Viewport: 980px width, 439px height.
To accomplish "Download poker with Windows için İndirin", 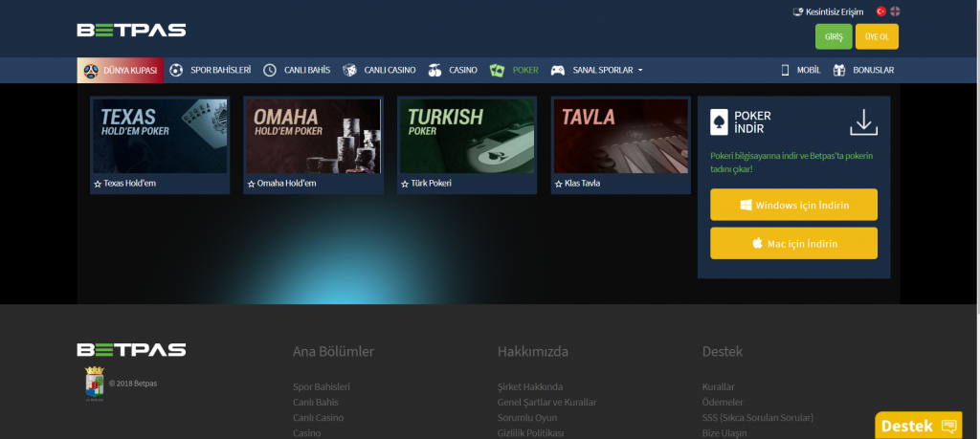I will pos(793,206).
